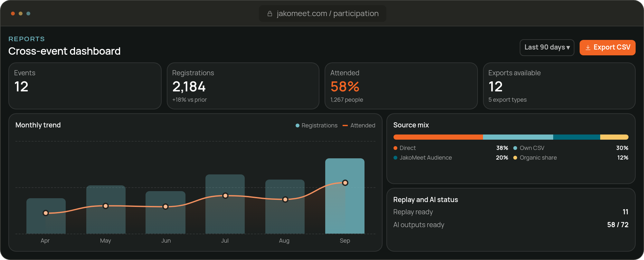
Task: Click the padlock icon in the address bar
Action: [x=270, y=14]
